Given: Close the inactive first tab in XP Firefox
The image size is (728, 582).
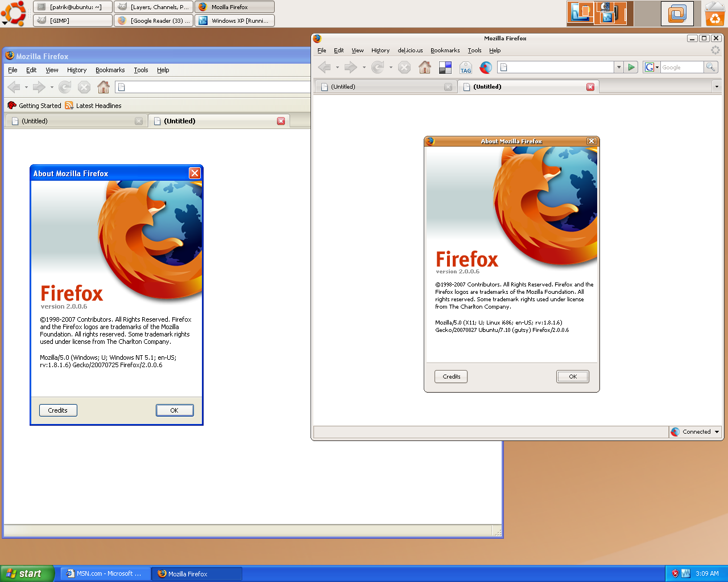Looking at the screenshot, I should (139, 121).
